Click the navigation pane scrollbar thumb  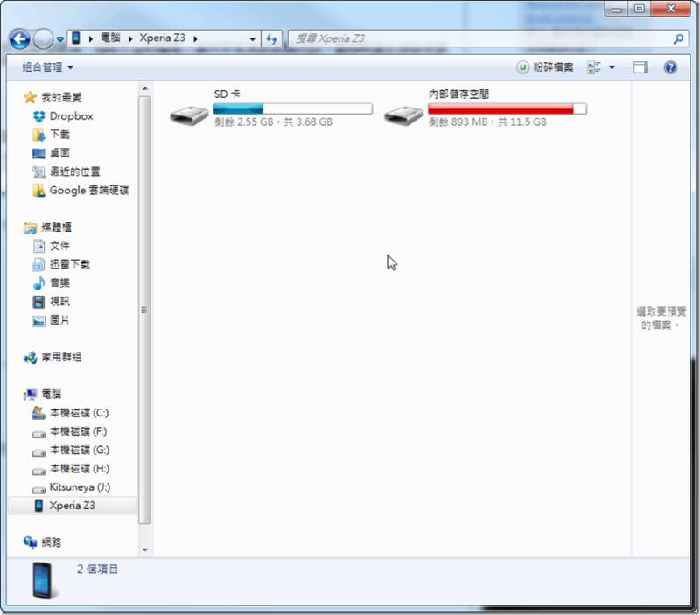tap(144, 310)
